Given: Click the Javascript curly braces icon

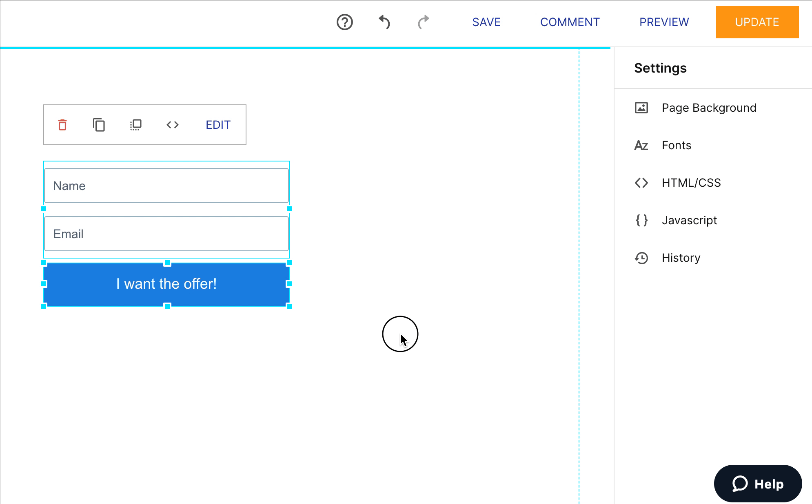Looking at the screenshot, I should point(641,220).
